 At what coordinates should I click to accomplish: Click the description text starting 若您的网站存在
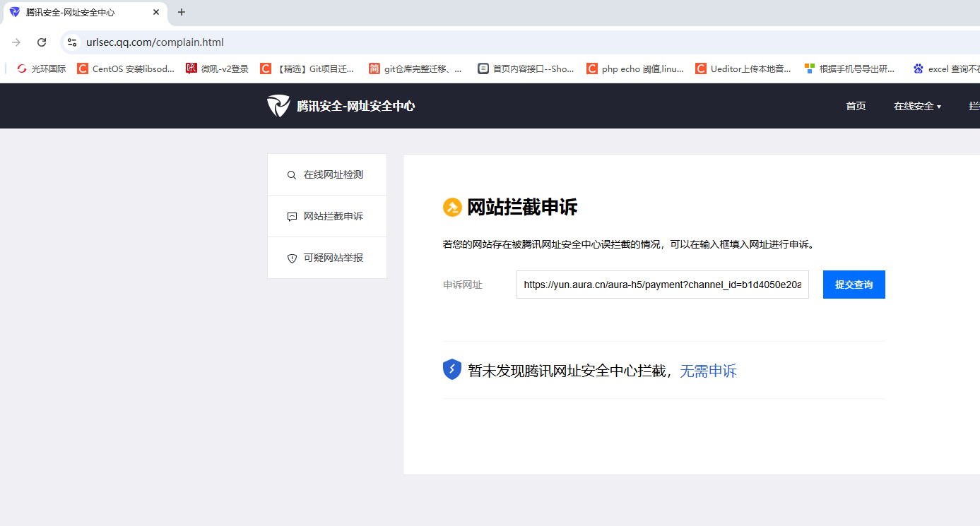[630, 244]
